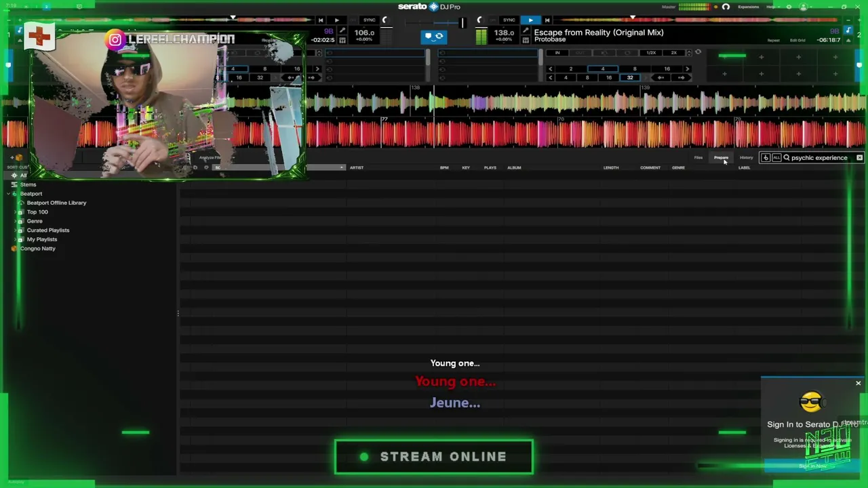Select 32-beat option in lower row, right deck

[x=630, y=77]
